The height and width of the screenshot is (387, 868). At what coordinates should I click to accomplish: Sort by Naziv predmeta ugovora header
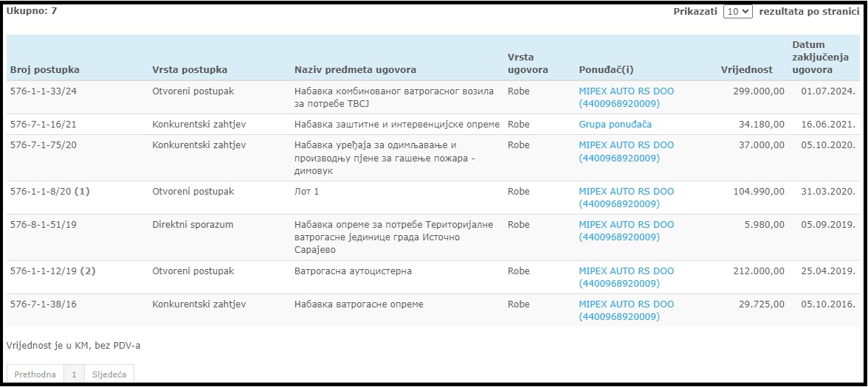[x=356, y=69]
